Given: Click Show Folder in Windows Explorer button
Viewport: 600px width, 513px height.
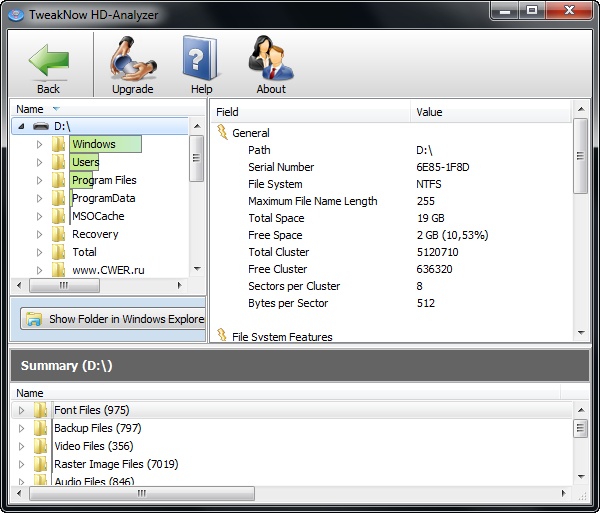Looking at the screenshot, I should [x=113, y=319].
